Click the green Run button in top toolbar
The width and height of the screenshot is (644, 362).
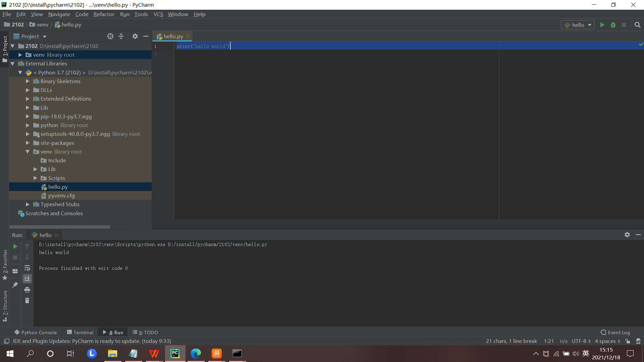point(602,25)
